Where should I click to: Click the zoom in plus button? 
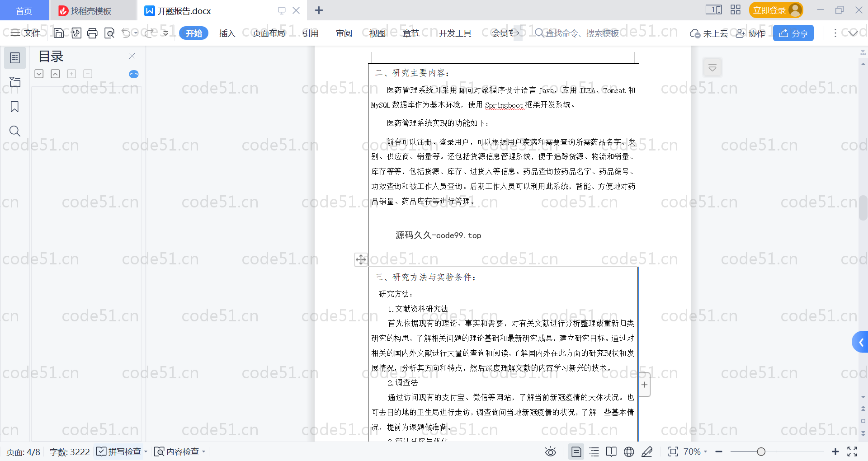coord(835,452)
